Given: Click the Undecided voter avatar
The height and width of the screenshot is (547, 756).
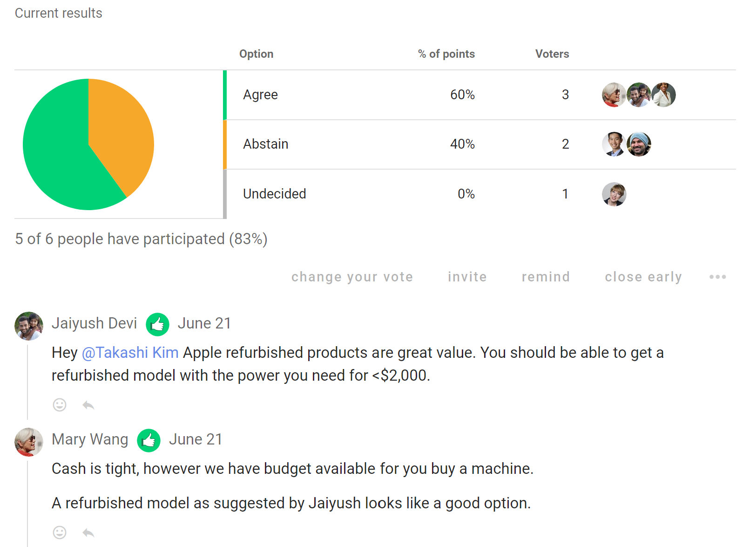Looking at the screenshot, I should (614, 194).
